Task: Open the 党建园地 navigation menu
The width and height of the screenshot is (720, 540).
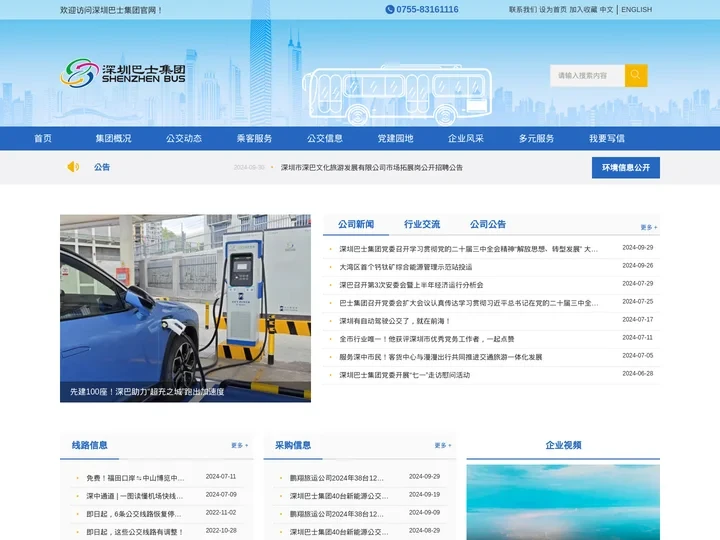Action: (x=395, y=138)
